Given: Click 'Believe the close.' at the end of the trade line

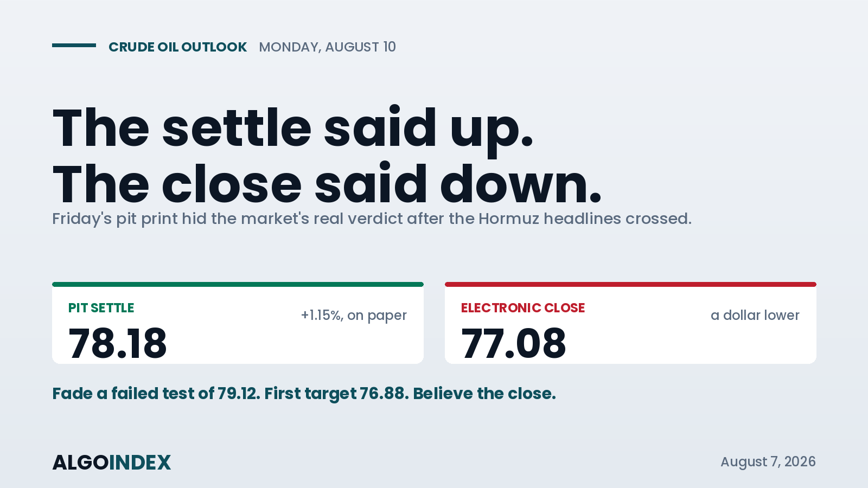Looking at the screenshot, I should (x=484, y=394).
